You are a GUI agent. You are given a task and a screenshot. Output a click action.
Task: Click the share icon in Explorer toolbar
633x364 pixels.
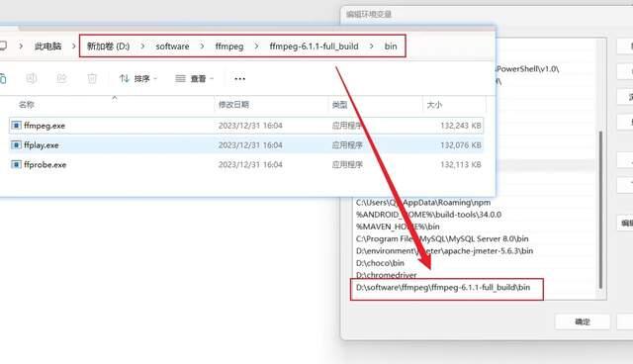pos(61,78)
